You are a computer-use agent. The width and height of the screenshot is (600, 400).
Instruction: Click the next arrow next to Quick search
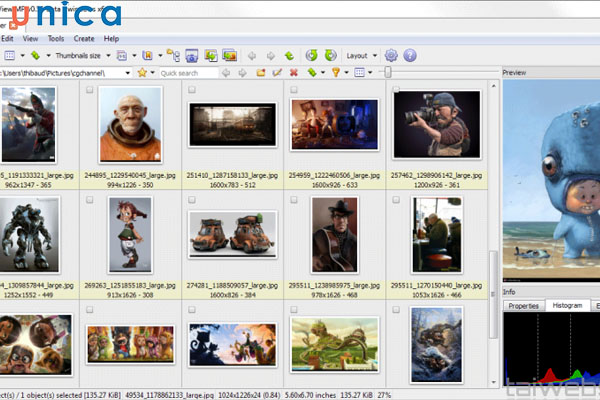242,73
